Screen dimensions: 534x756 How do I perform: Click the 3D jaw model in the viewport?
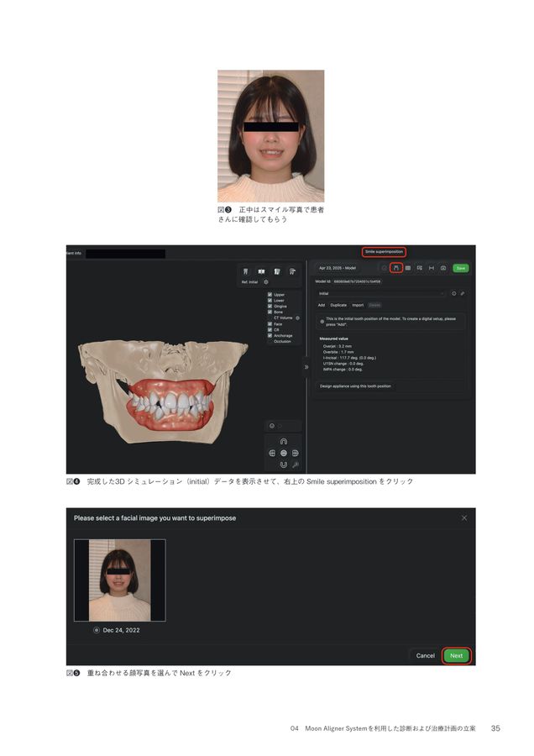click(x=164, y=391)
